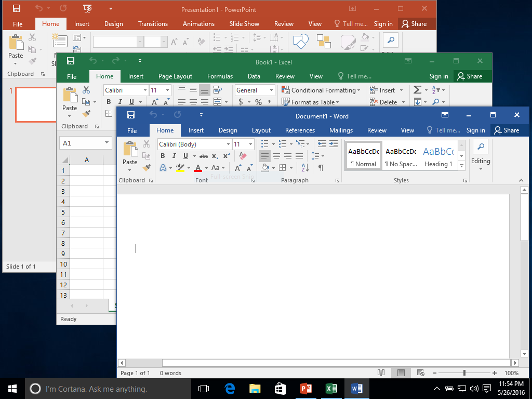Click Word zoom in plus button
The width and height of the screenshot is (532, 399).
(495, 373)
